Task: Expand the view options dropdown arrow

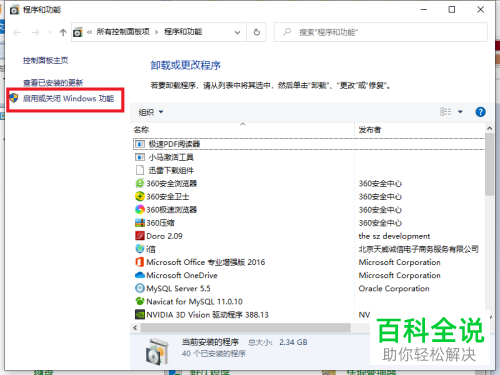Action: point(460,112)
